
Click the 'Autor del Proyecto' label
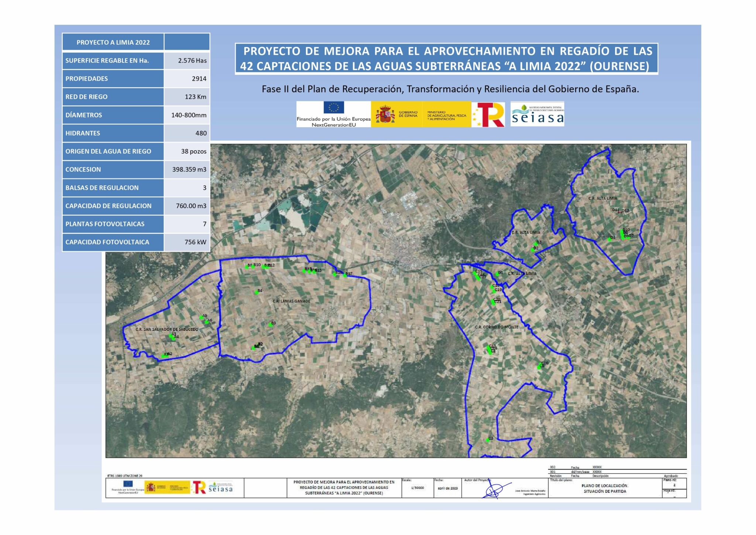coord(478,480)
